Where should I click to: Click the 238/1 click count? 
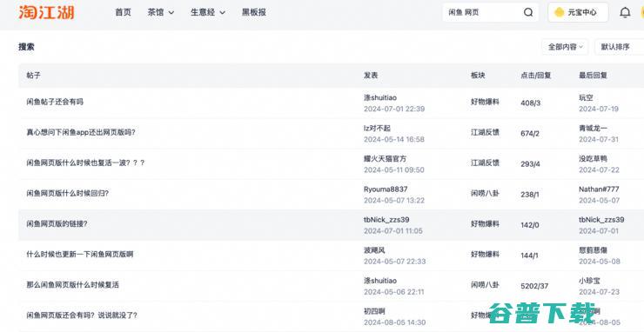pos(529,195)
